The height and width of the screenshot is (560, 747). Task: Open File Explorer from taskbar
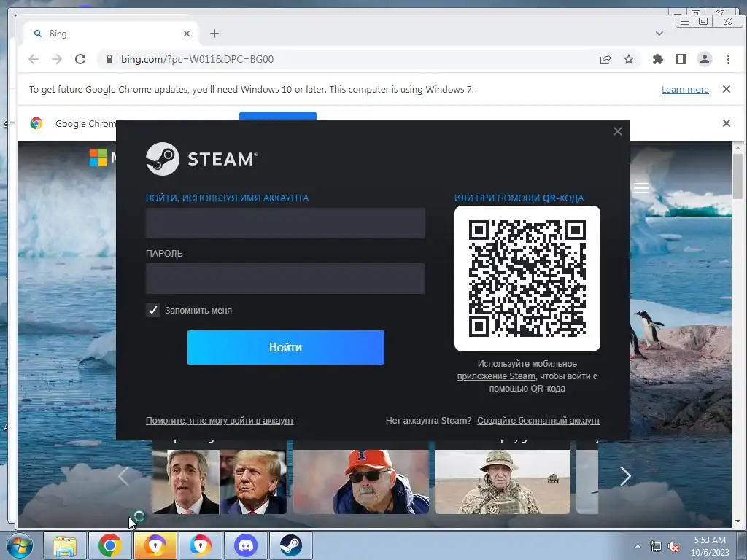pyautogui.click(x=65, y=545)
